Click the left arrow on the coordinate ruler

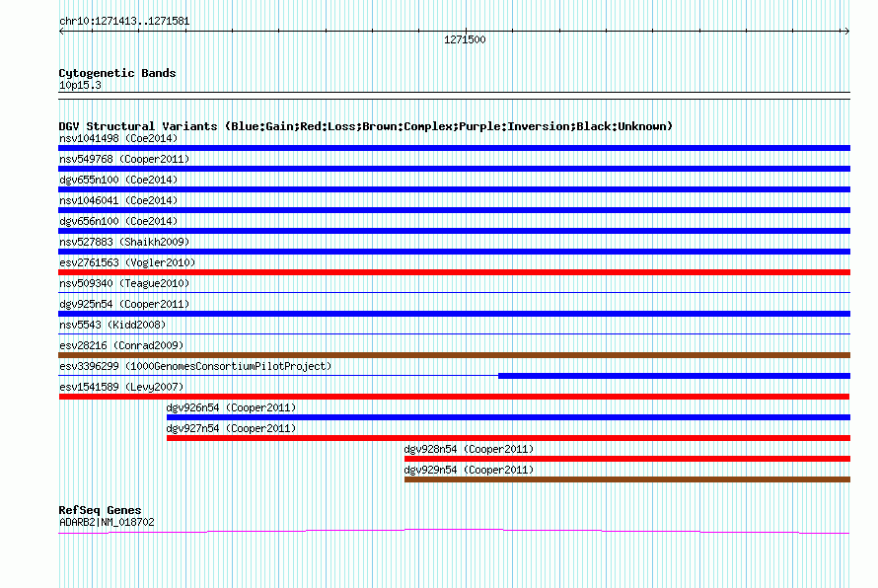point(61,32)
